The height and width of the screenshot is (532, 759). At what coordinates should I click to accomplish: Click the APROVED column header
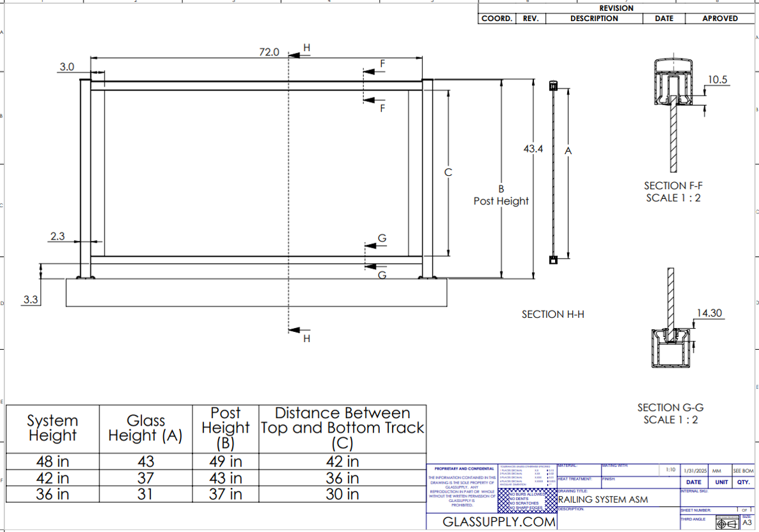(x=720, y=18)
